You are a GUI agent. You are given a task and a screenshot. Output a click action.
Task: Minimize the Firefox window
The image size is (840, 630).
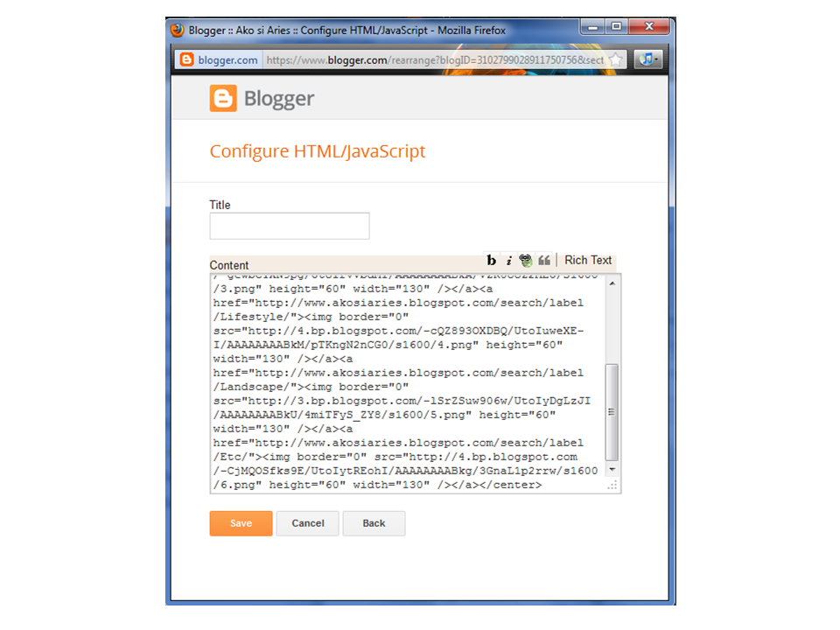[x=592, y=26]
